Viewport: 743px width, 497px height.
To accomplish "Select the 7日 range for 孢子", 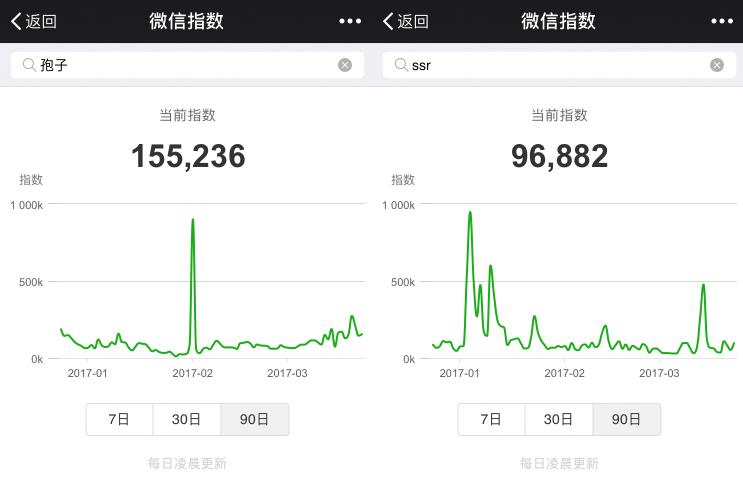I will pos(119,419).
